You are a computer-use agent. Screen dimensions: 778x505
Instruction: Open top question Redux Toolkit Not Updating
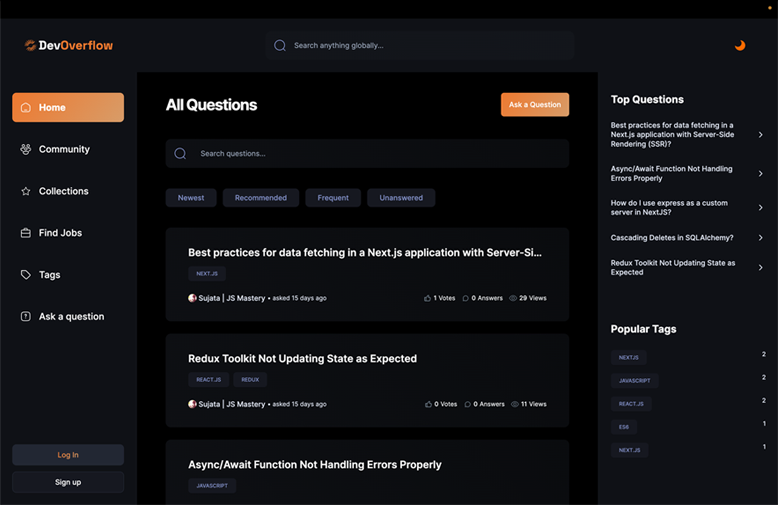click(x=673, y=267)
